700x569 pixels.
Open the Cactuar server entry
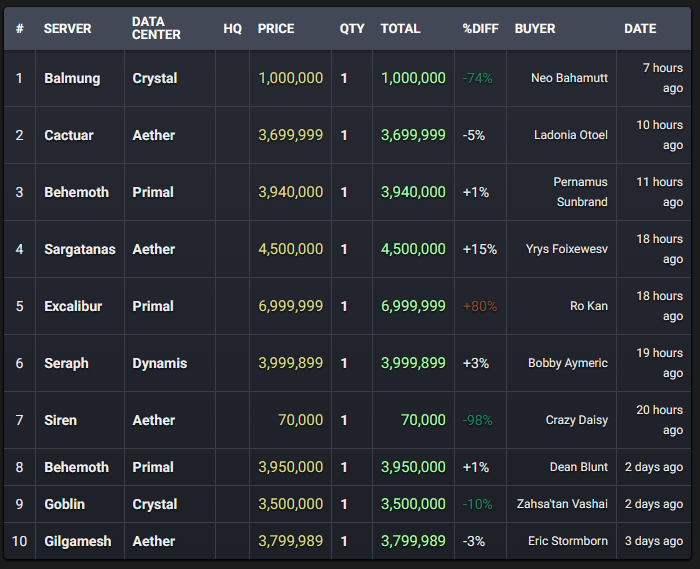click(69, 135)
